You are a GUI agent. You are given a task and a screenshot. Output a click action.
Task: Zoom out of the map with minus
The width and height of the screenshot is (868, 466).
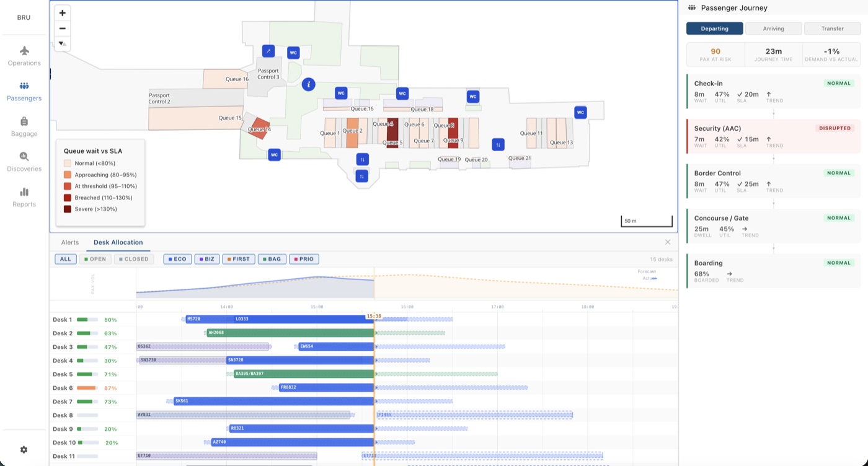coord(63,29)
